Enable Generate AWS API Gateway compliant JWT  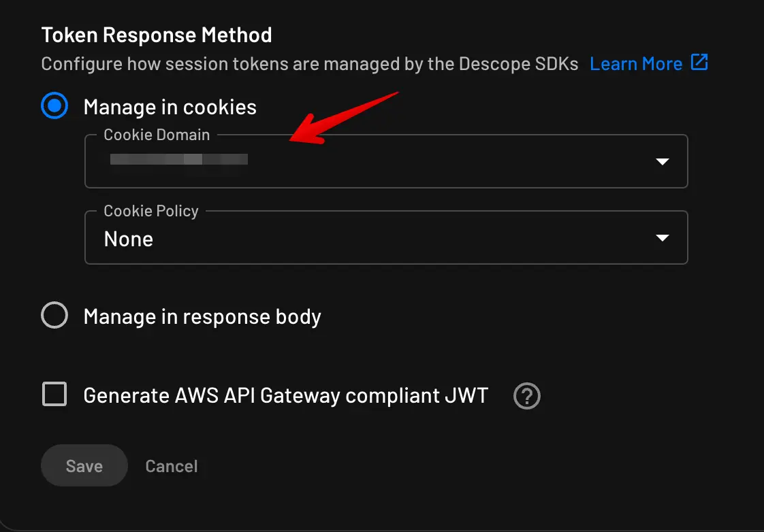[54, 395]
